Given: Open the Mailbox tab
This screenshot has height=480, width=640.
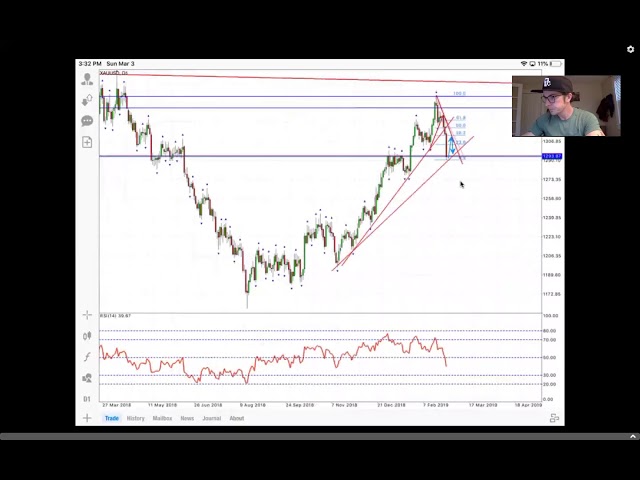Looking at the screenshot, I should click(x=162, y=418).
